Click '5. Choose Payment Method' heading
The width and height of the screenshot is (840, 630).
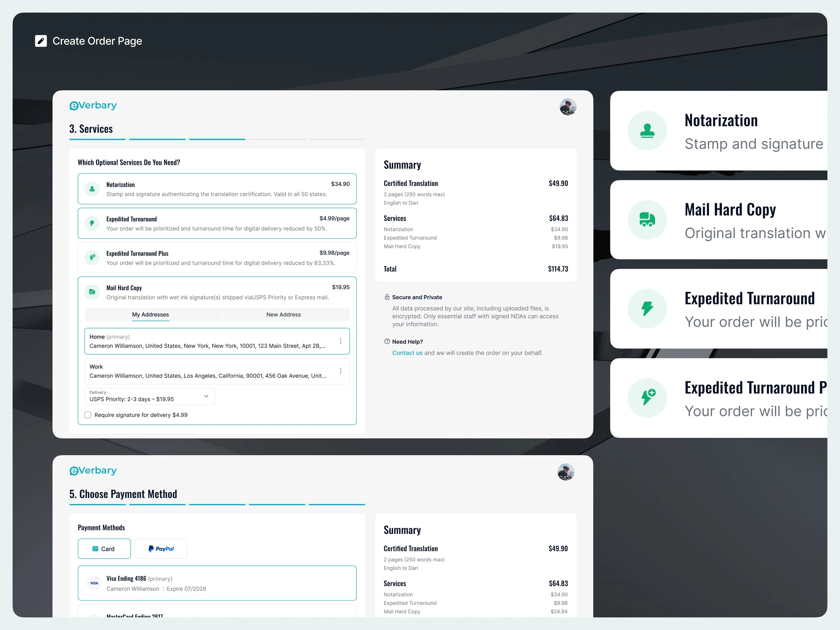point(123,494)
